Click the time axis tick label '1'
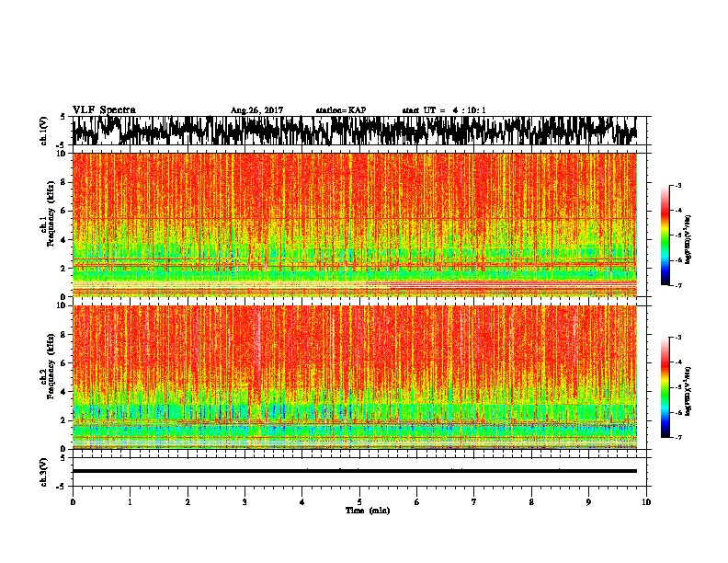Viewport: 728px width, 563px height. pyautogui.click(x=130, y=502)
